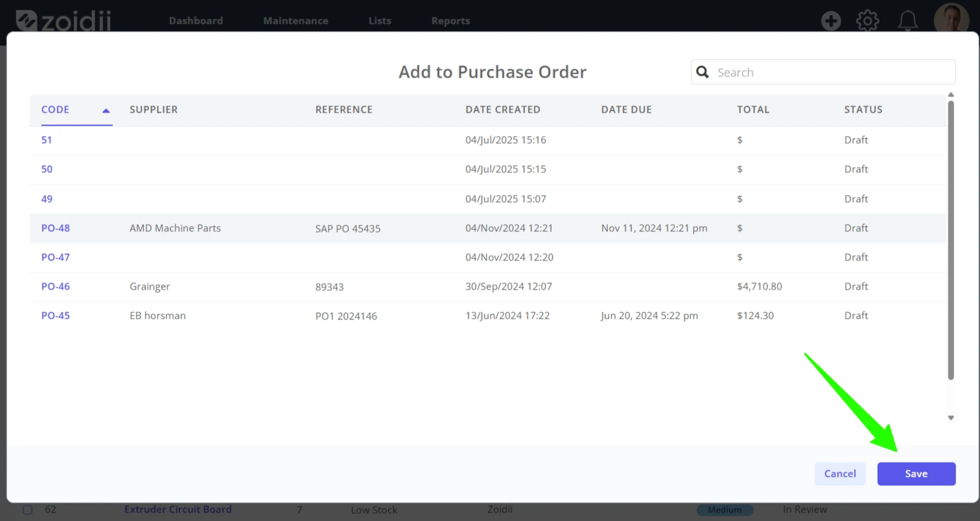Toggle the CODE column sort arrow
This screenshot has height=521, width=980.
(106, 110)
